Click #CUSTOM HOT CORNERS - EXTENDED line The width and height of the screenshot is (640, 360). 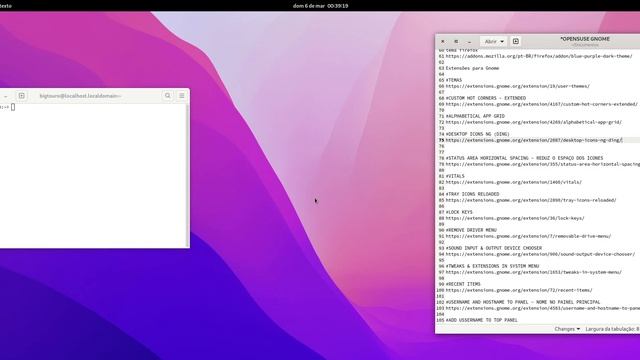tap(486, 98)
